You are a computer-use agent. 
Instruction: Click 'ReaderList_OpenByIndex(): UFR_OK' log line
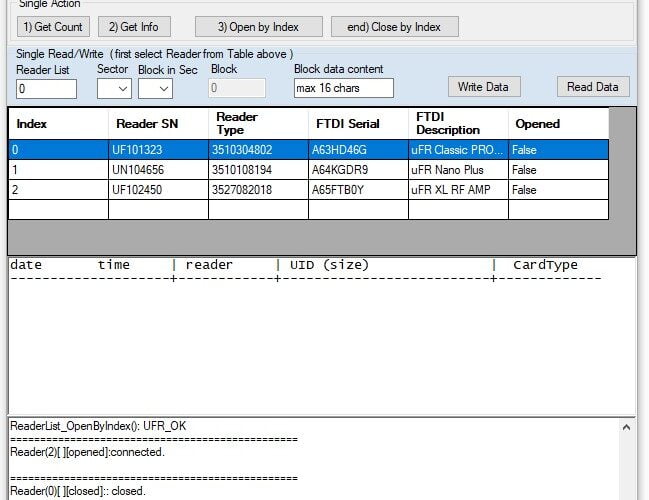pos(98,426)
